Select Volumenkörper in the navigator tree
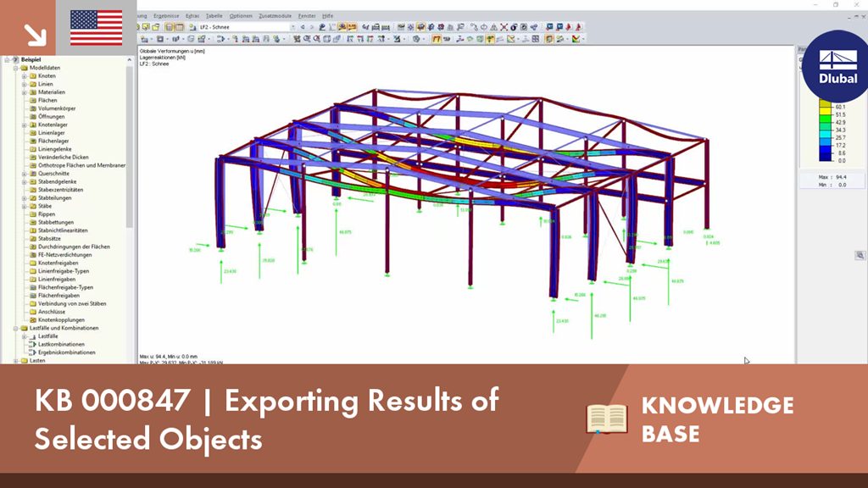The width and height of the screenshot is (868, 488). [x=57, y=108]
